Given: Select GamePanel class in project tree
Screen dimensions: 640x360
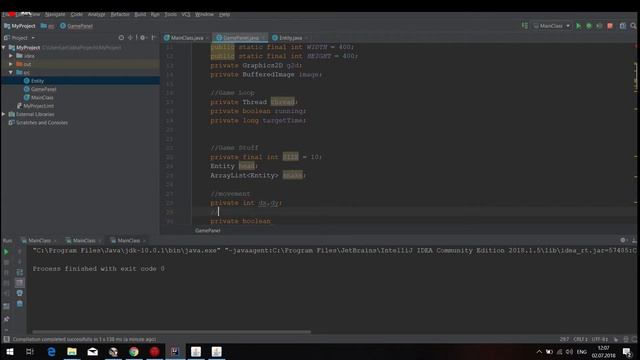Looking at the screenshot, I should pyautogui.click(x=43, y=89).
